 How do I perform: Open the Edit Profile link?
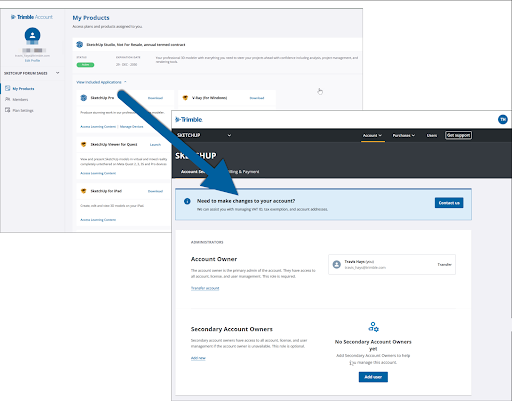[x=32, y=61]
